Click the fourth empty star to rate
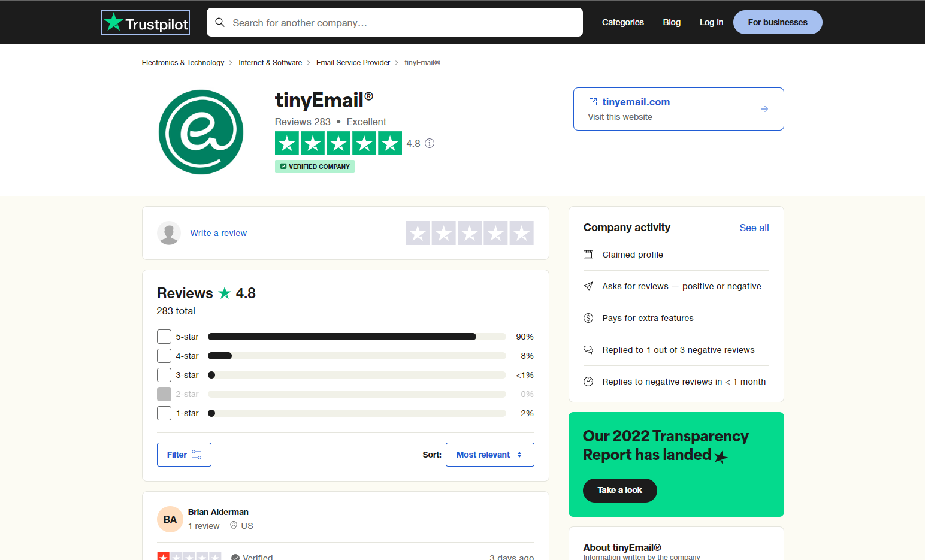This screenshot has width=925, height=560. tap(495, 233)
